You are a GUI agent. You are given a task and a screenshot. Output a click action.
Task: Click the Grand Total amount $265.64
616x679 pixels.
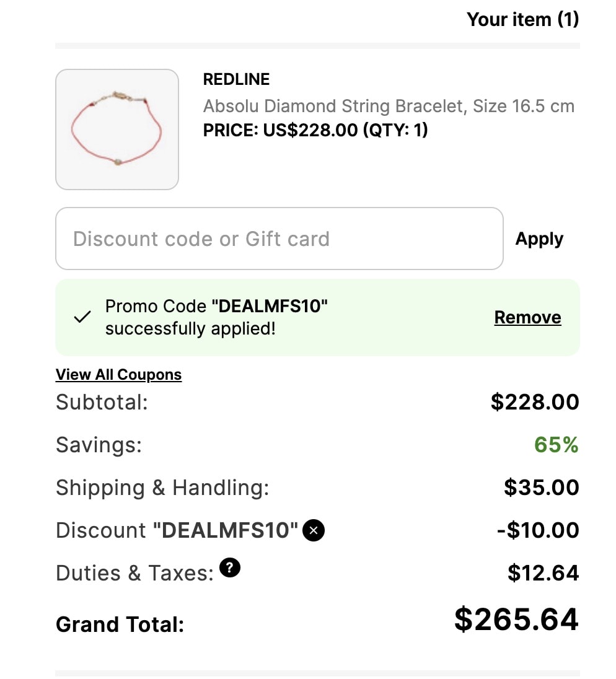tap(516, 620)
